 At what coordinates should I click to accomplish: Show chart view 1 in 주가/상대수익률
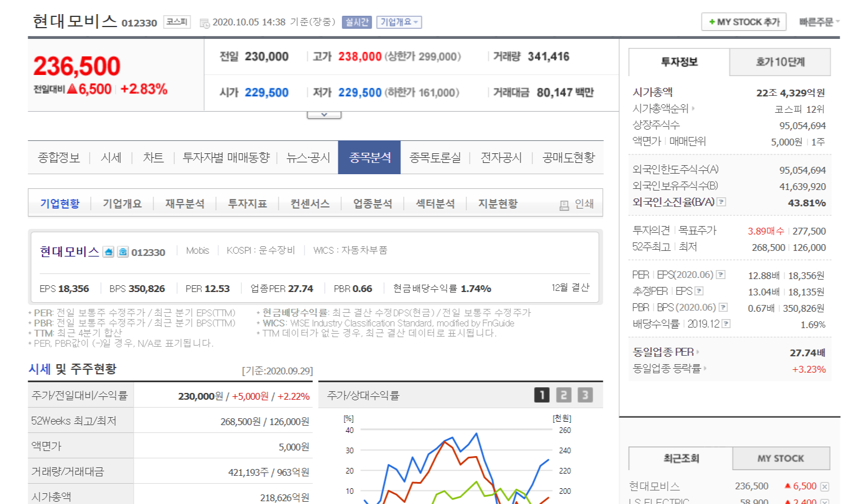(542, 395)
